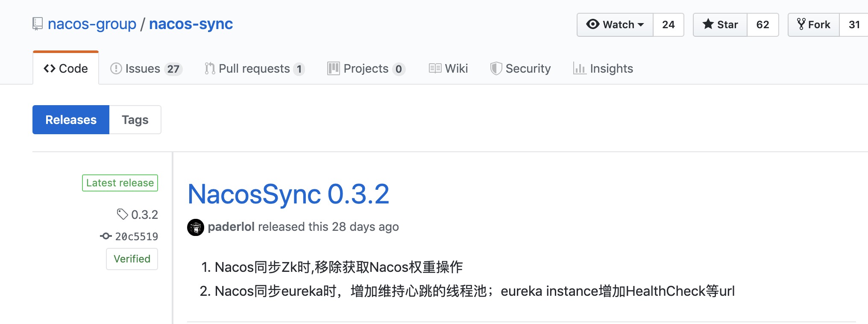View the Insights tab
Image resolution: width=868 pixels, height=324 pixels.
point(603,68)
